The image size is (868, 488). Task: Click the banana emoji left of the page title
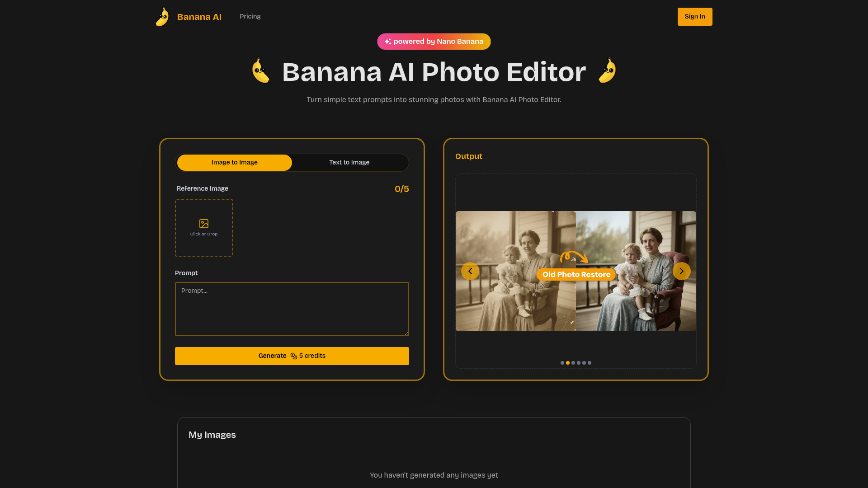[261, 71]
